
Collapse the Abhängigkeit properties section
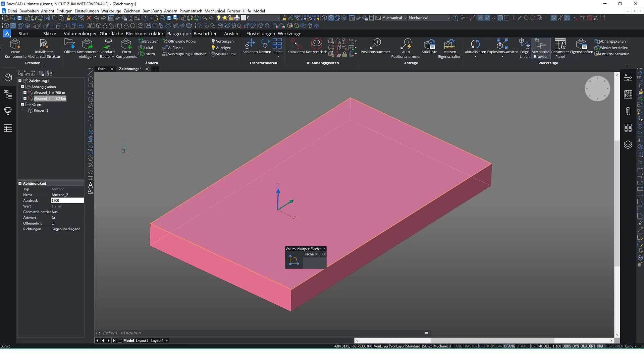20,183
